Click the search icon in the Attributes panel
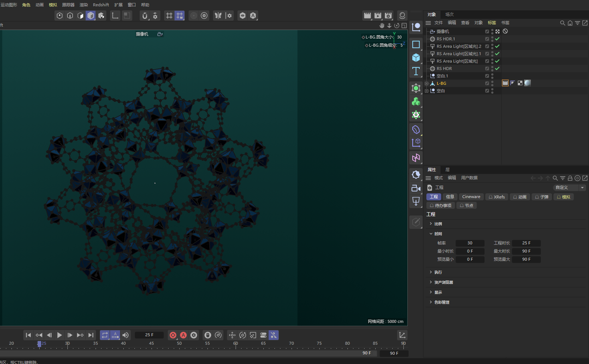This screenshot has height=364, width=589. point(555,178)
